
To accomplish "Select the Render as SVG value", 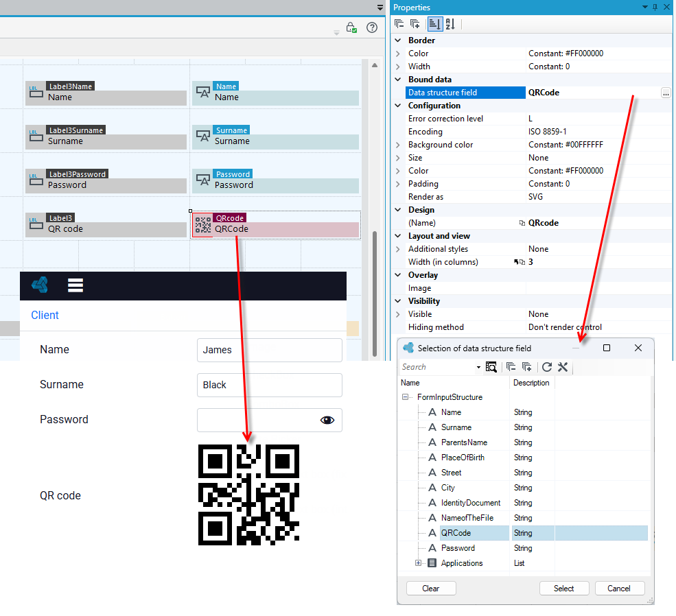I will coord(535,197).
